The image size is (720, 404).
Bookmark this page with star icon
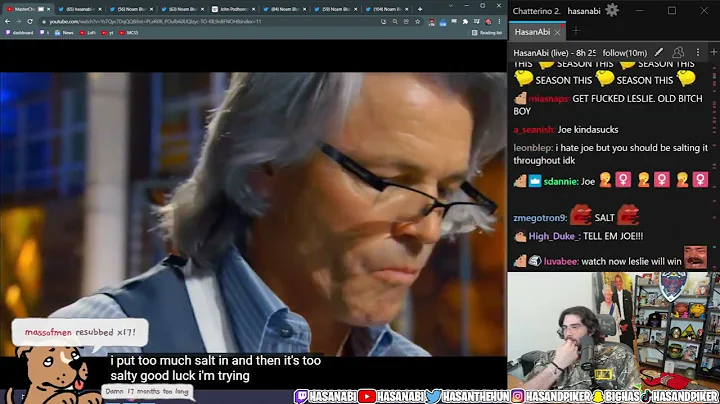click(x=417, y=22)
